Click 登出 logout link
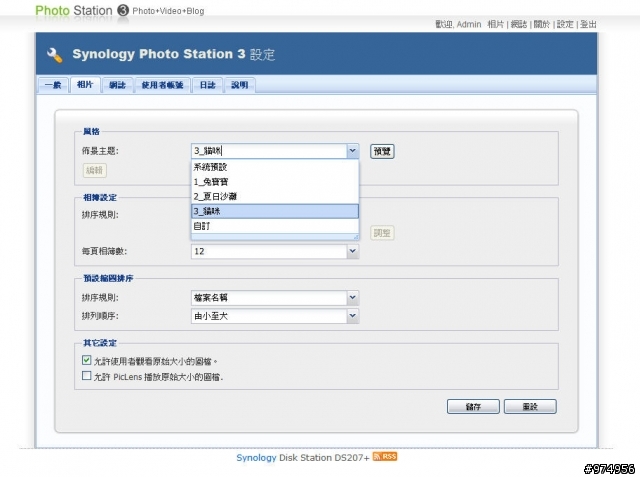This screenshot has height=477, width=640. coord(588,24)
